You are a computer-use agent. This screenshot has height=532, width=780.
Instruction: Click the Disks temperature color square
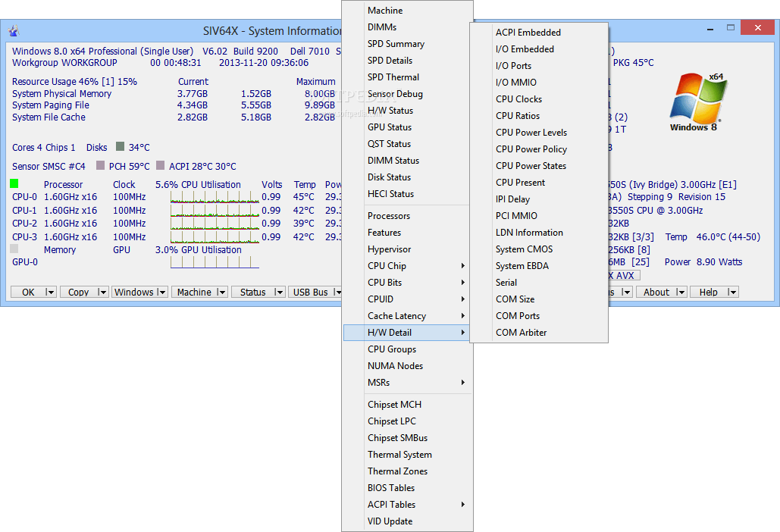[120, 146]
